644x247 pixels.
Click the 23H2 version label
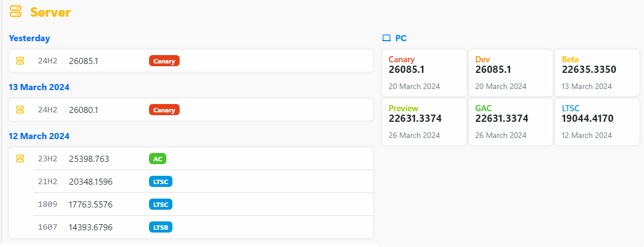(48, 159)
